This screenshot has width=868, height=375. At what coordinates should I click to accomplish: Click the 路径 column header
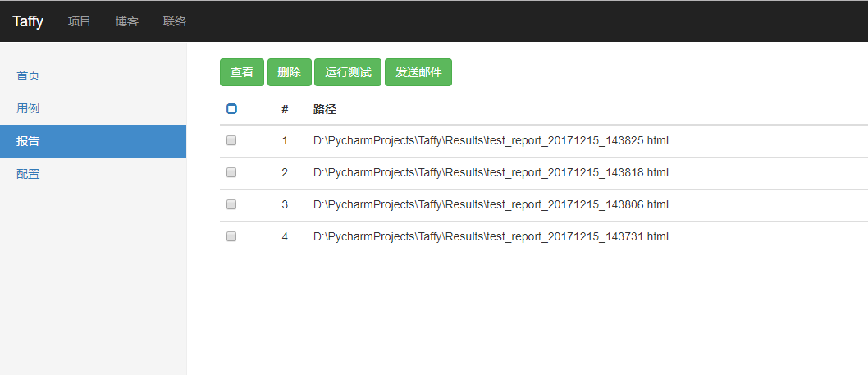click(325, 109)
